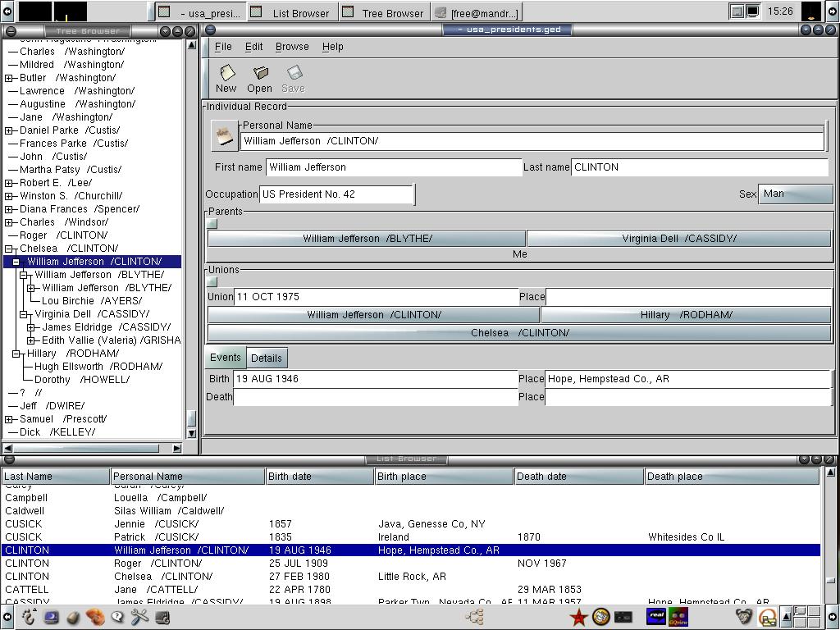Expand the Butler /Washington/ tree node
Image resolution: width=840 pixels, height=630 pixels.
8,78
